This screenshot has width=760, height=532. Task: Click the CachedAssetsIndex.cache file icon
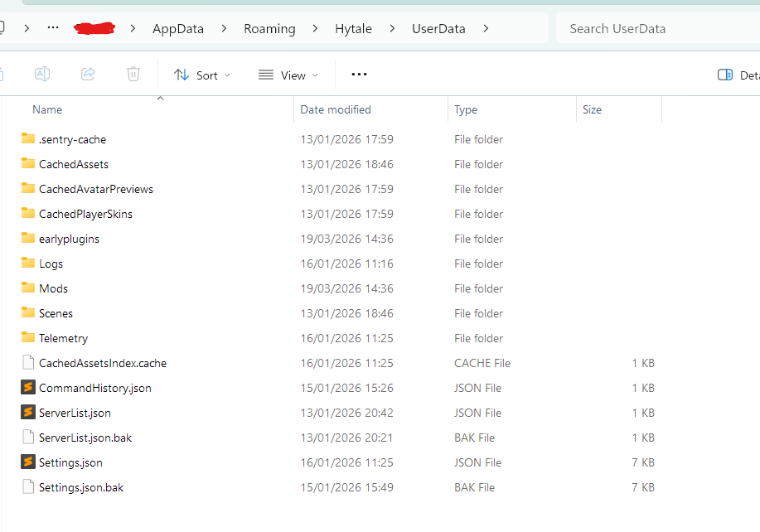pyautogui.click(x=28, y=362)
